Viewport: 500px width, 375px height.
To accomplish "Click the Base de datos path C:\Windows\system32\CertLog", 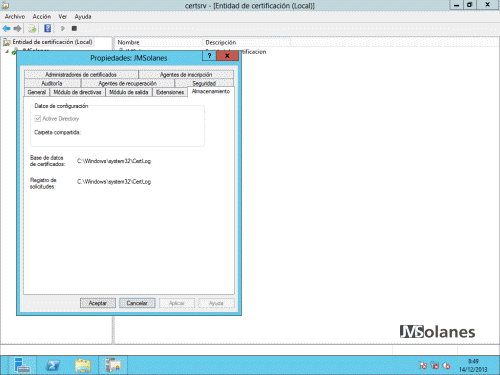I will (x=114, y=161).
